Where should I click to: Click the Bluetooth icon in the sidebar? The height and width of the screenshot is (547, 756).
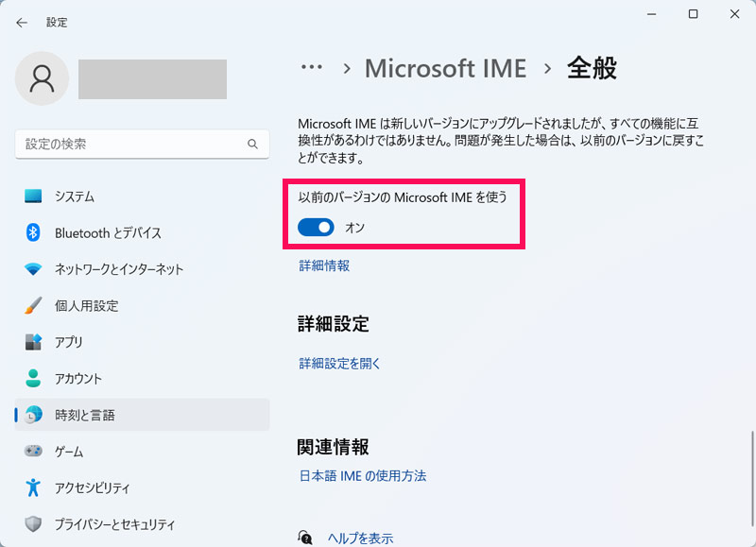pos(33,232)
